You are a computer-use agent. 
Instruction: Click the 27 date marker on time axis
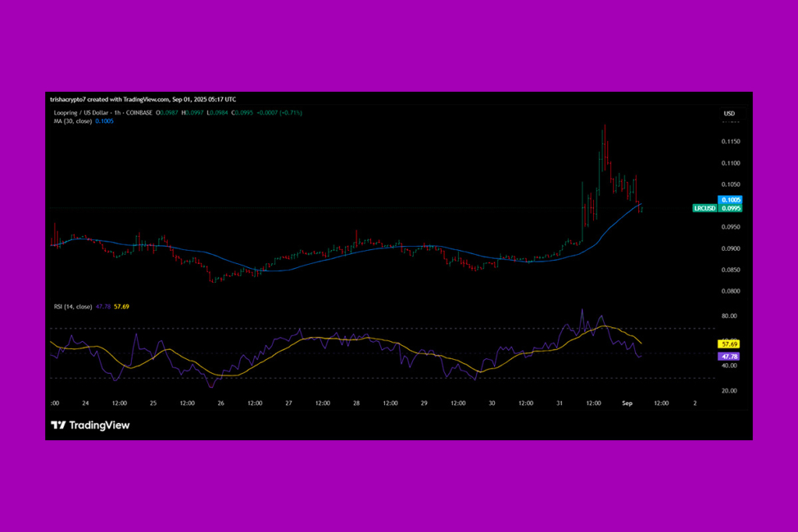point(288,403)
